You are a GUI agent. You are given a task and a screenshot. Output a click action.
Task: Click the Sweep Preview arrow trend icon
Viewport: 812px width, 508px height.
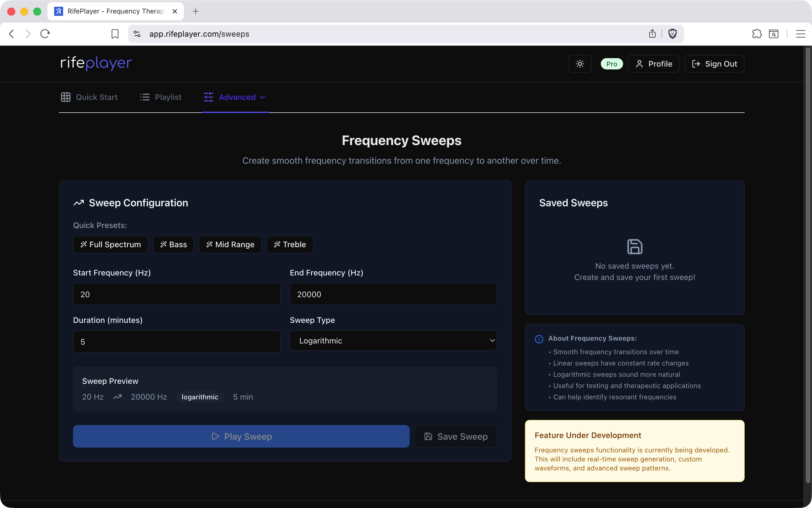click(x=117, y=397)
